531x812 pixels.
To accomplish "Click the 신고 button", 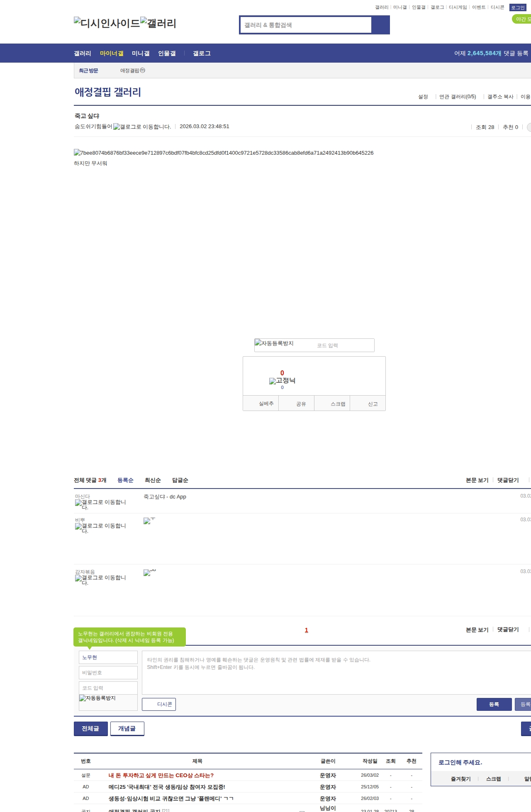I will tap(368, 404).
